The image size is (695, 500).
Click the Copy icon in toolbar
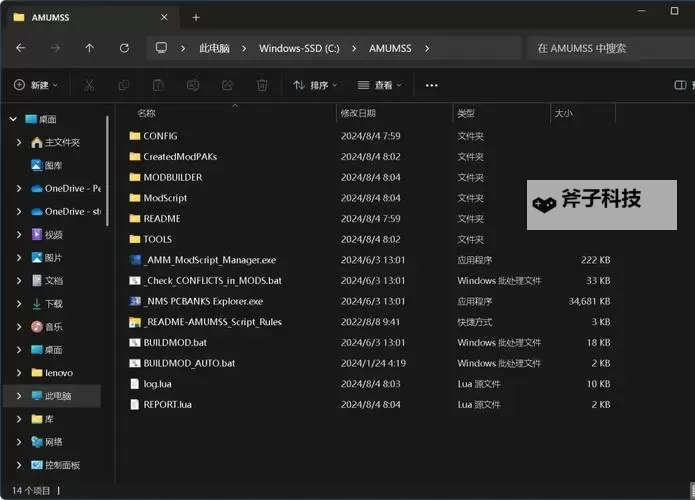tap(124, 85)
